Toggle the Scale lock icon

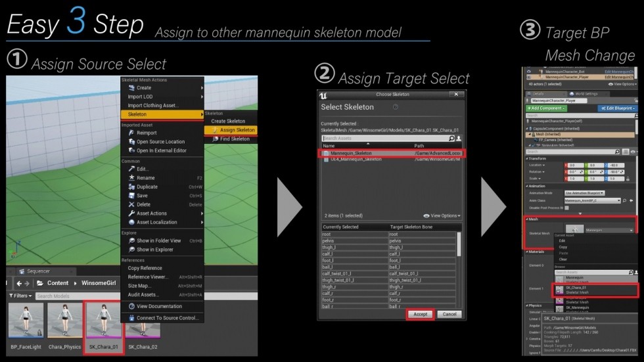coord(628,179)
